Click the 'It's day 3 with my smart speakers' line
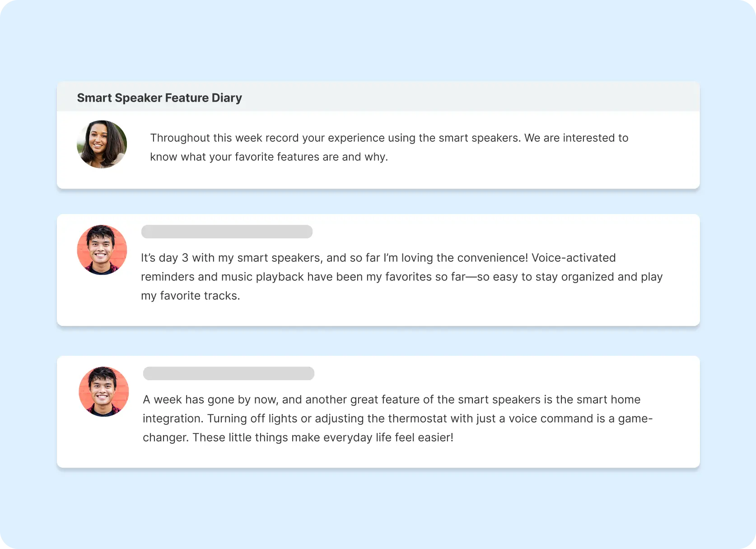The height and width of the screenshot is (549, 756). click(x=378, y=258)
